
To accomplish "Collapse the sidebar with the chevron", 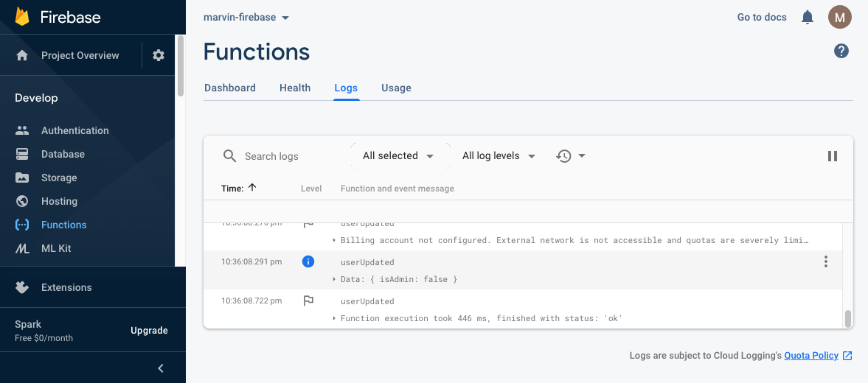I will [x=161, y=368].
